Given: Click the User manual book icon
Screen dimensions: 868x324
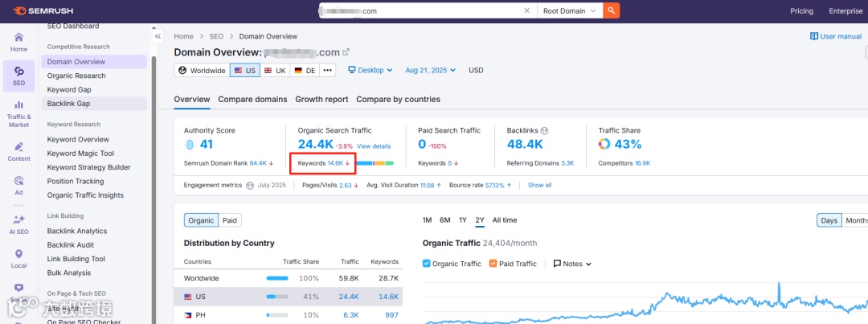Looking at the screenshot, I should coord(813,36).
